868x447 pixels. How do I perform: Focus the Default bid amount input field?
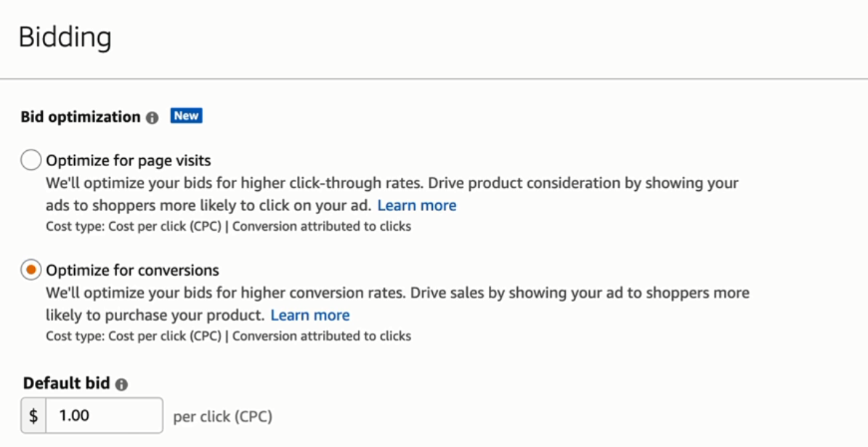pos(104,416)
